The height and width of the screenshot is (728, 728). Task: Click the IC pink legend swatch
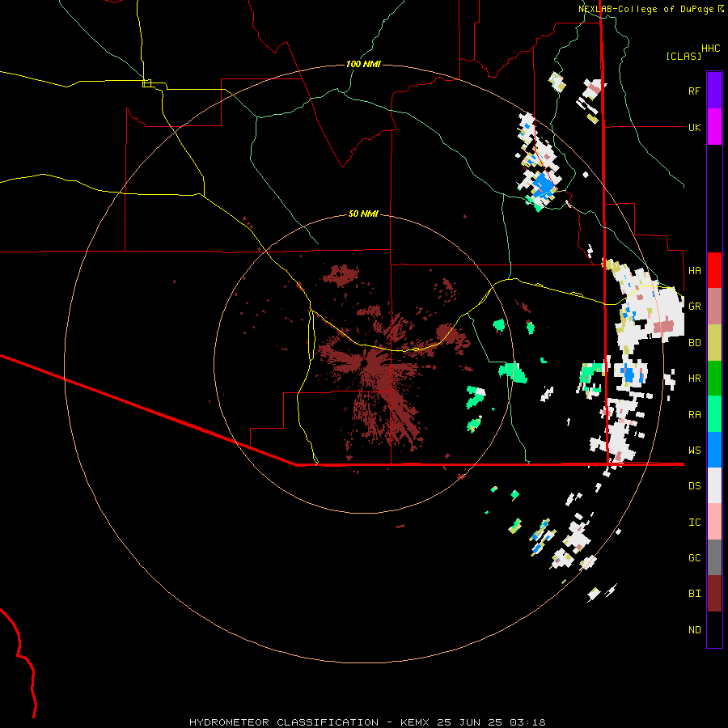click(x=714, y=522)
